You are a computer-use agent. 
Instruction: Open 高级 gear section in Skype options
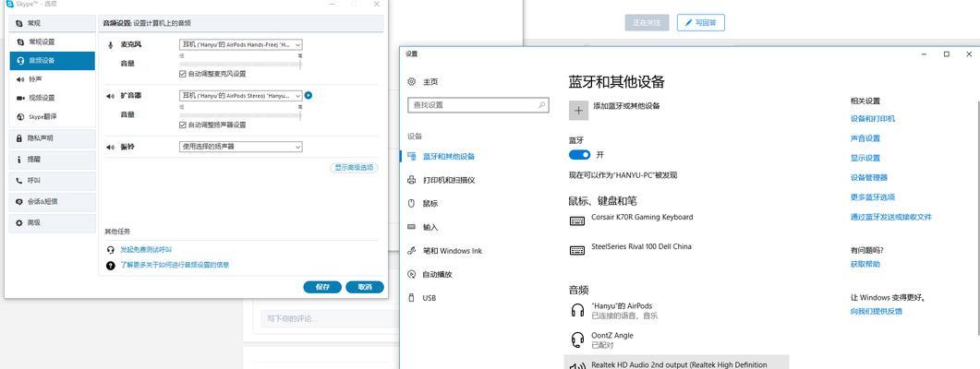coord(53,222)
